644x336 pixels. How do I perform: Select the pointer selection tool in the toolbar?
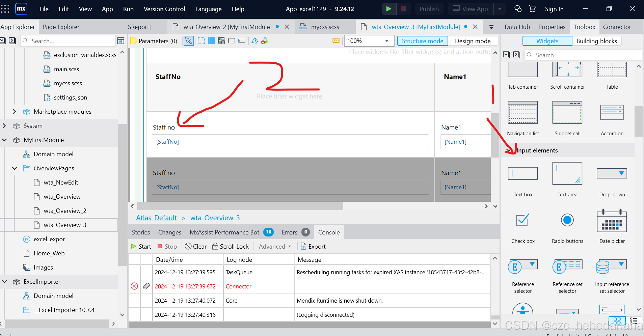[x=188, y=41]
